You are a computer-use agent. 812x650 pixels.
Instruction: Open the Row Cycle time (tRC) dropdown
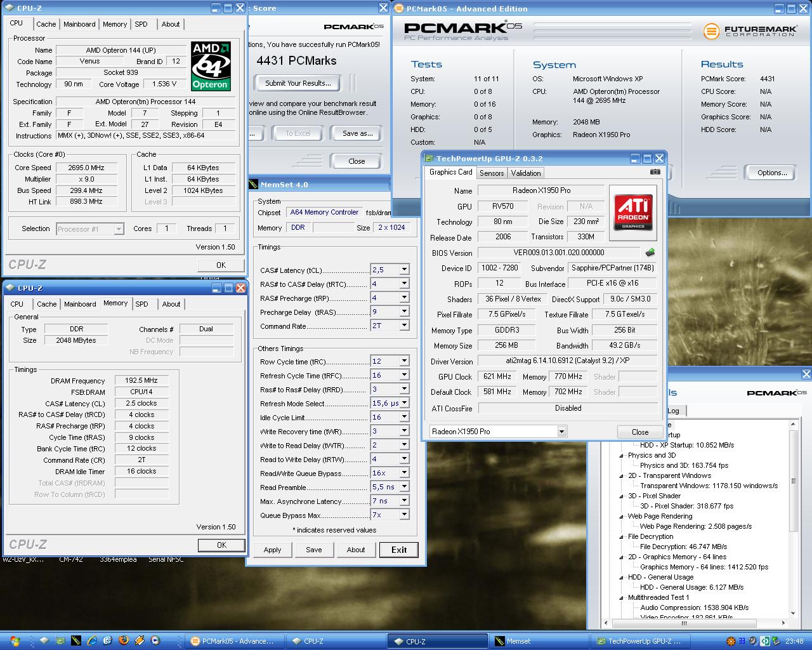(403, 361)
